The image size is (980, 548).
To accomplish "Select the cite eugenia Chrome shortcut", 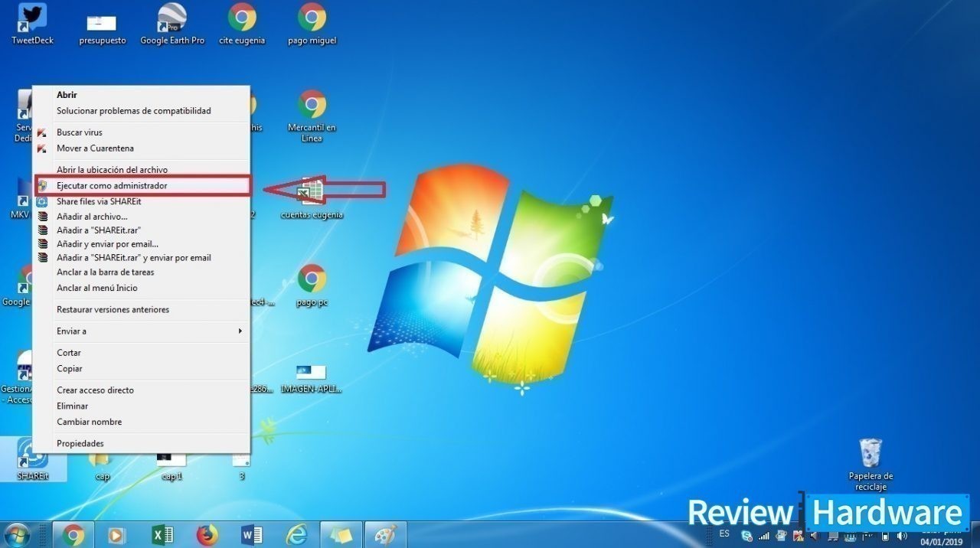I will 242,24.
